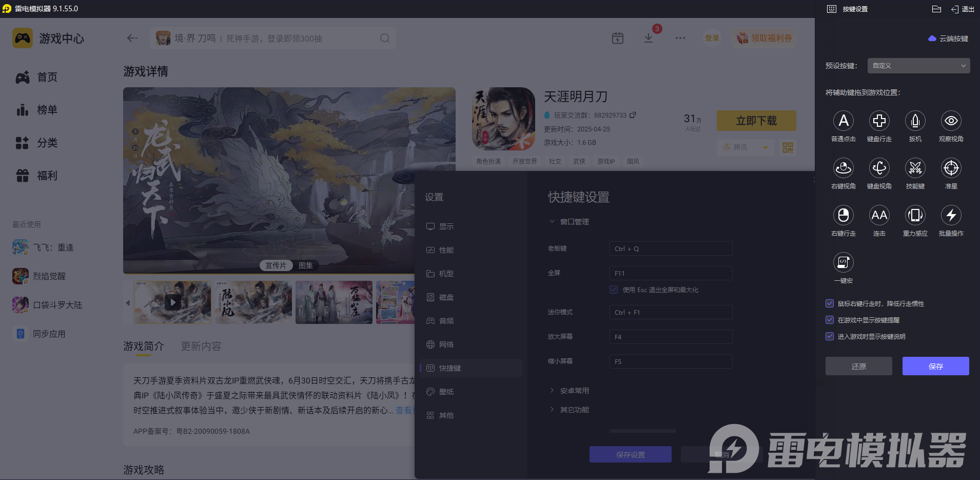The width and height of the screenshot is (980, 480).
Task: Click the 老板键 Ctrl+Q input field
Action: (670, 248)
